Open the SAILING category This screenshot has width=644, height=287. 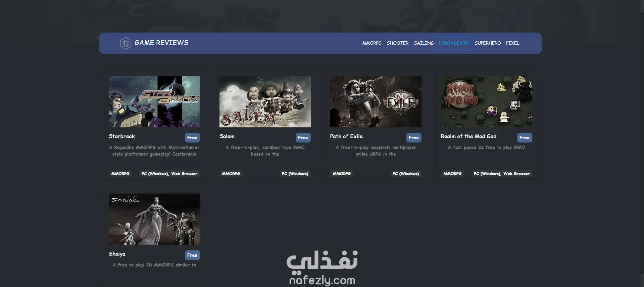(x=424, y=43)
